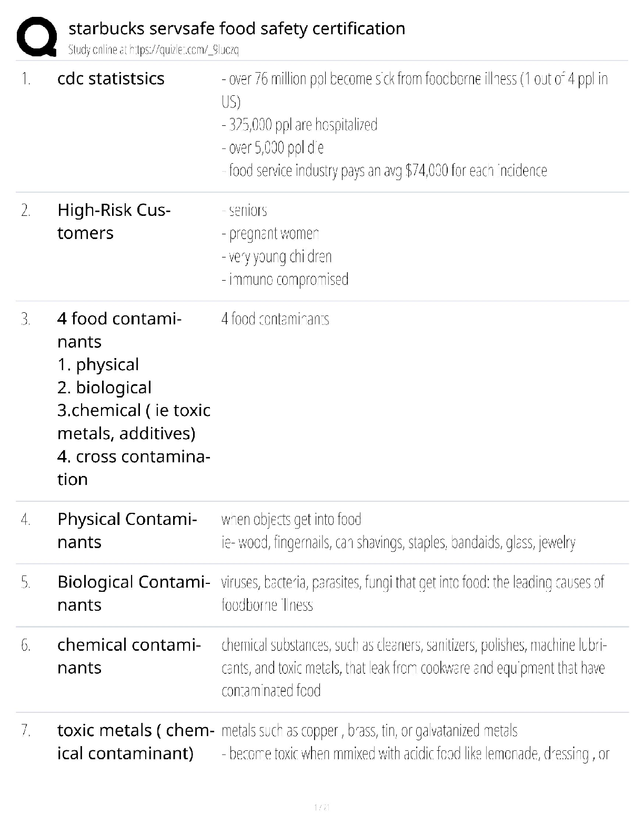Click the '3.chemical ( ie toxic metals' line
Screen dimensions: 644x834
[134, 422]
